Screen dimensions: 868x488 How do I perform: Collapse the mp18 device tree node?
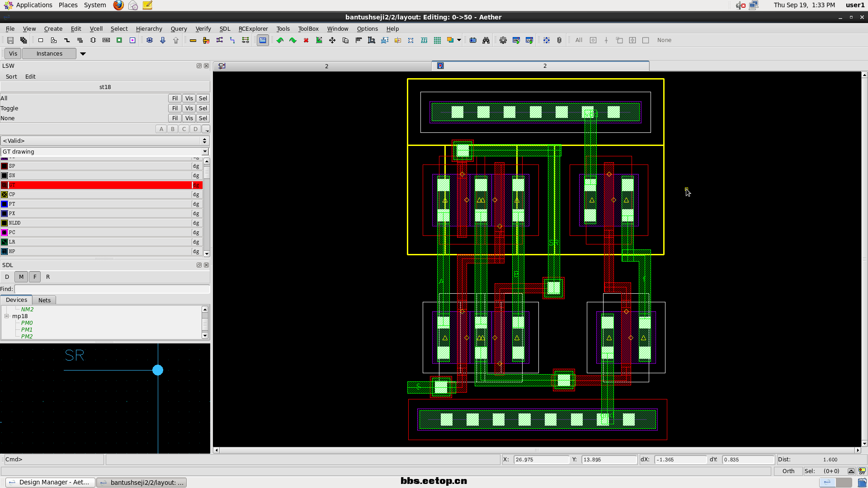pyautogui.click(x=7, y=316)
